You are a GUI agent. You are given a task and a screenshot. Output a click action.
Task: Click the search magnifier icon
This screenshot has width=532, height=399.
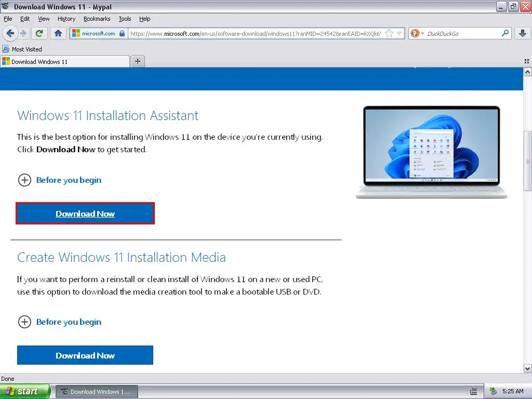(x=505, y=33)
